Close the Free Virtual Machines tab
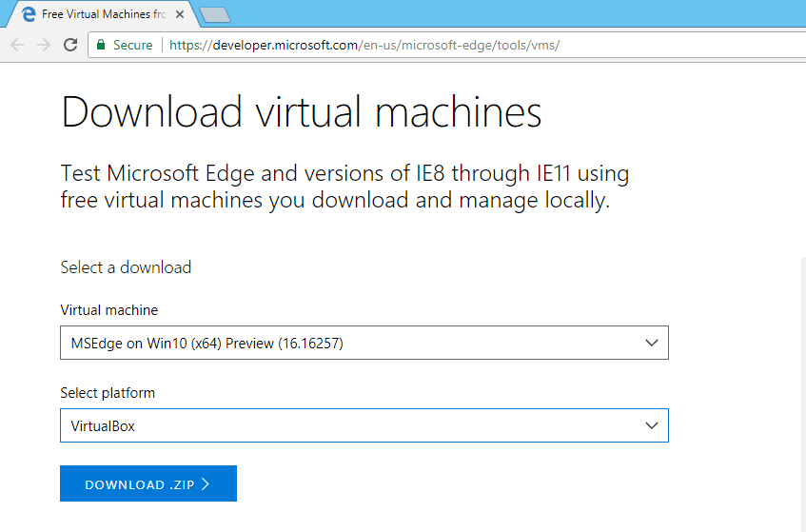 point(180,14)
